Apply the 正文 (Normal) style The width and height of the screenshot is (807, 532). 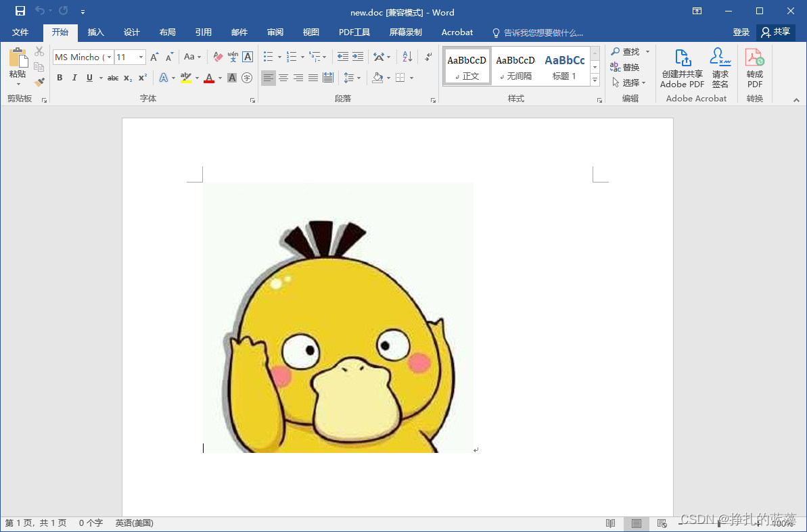pyautogui.click(x=467, y=67)
